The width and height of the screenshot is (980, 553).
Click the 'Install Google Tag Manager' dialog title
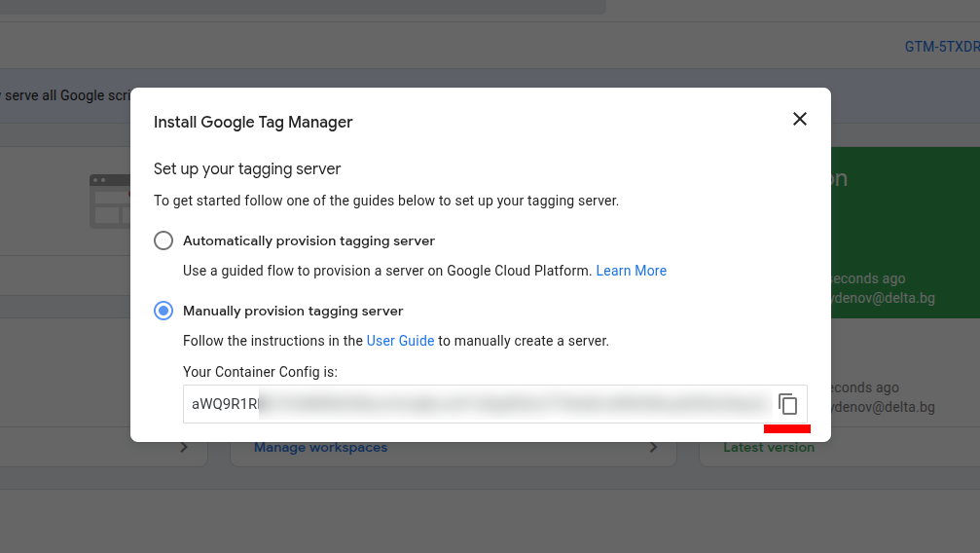point(253,122)
